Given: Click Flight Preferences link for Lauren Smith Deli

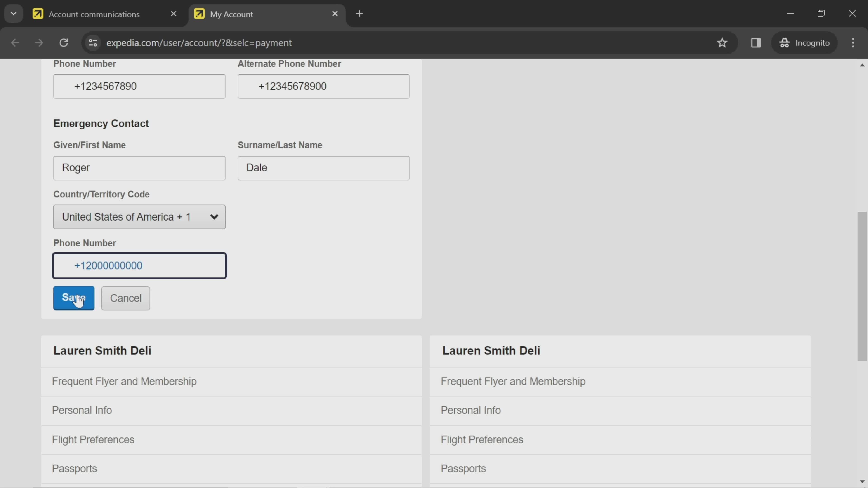Looking at the screenshot, I should tap(93, 439).
